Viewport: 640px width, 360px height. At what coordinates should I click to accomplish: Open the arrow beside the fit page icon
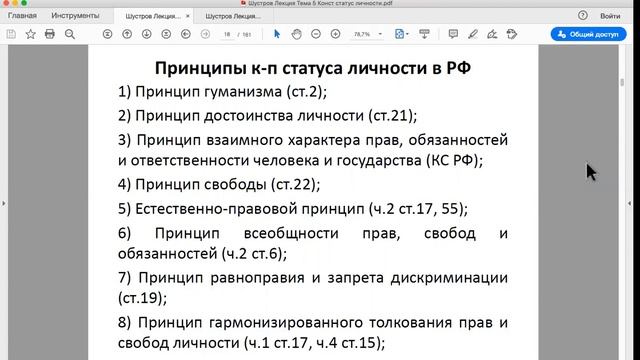click(x=407, y=34)
